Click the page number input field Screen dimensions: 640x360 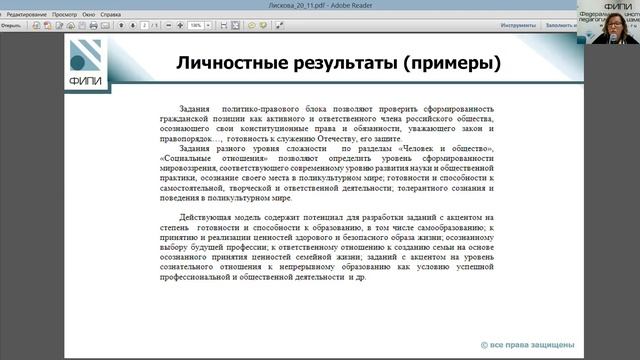[144, 25]
